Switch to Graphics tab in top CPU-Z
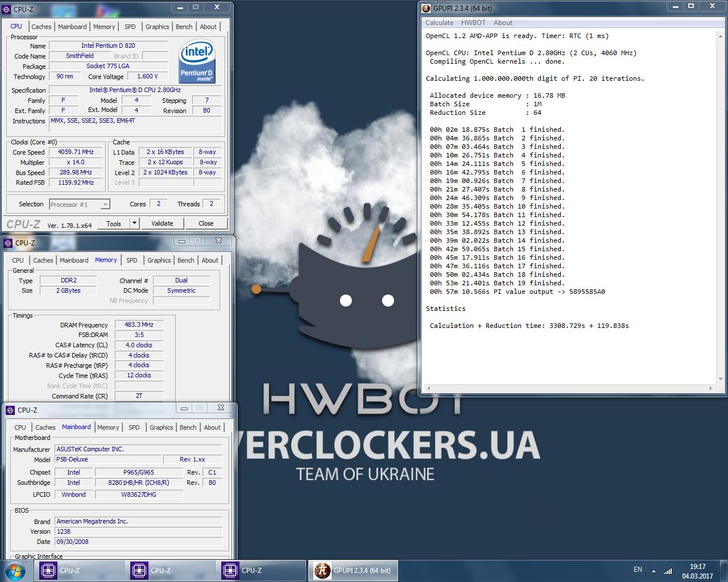 (158, 27)
